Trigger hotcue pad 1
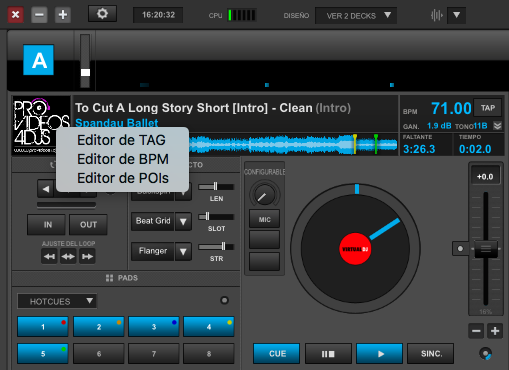Screen dimensions: 509x370 [43, 327]
